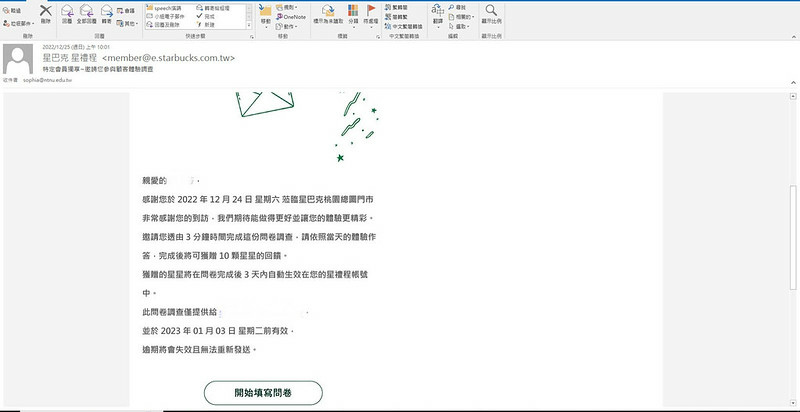Viewport: 800px width, 412px height.
Task: Open the Select (選取) dropdown
Action: tap(459, 25)
